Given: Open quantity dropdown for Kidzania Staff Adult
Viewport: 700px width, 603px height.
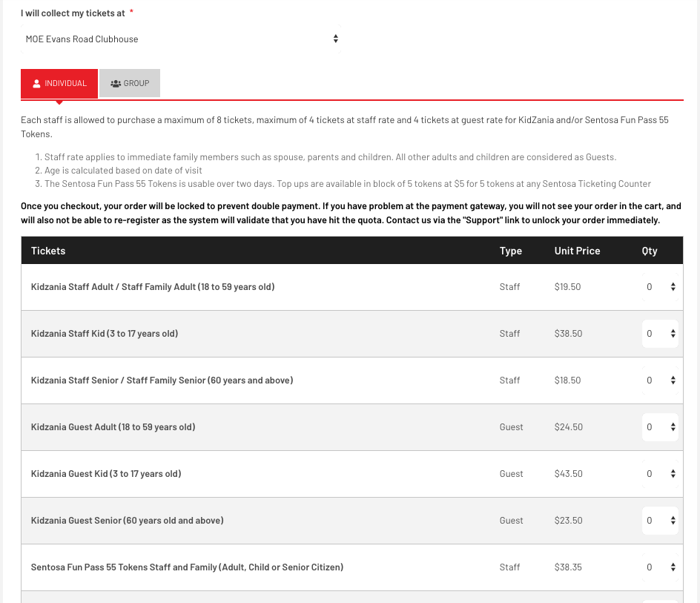Looking at the screenshot, I should click(x=660, y=287).
